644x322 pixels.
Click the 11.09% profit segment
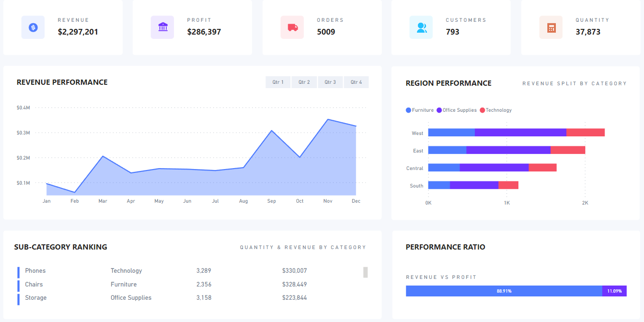click(x=615, y=291)
